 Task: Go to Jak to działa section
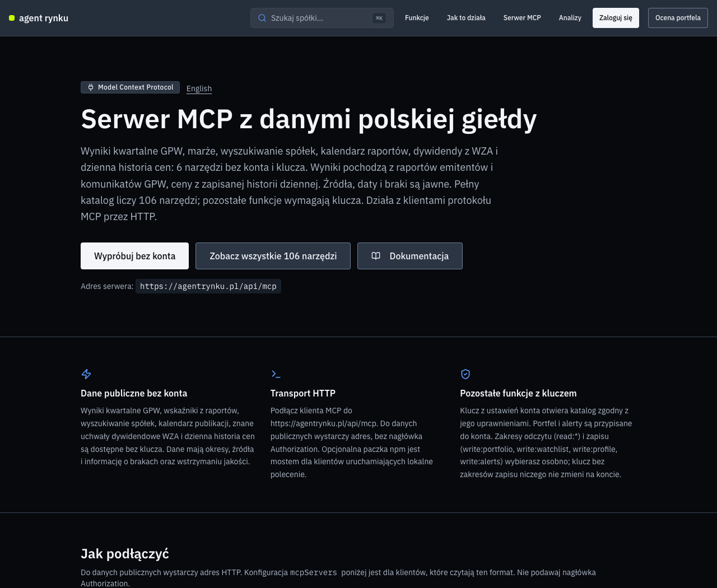click(x=466, y=18)
